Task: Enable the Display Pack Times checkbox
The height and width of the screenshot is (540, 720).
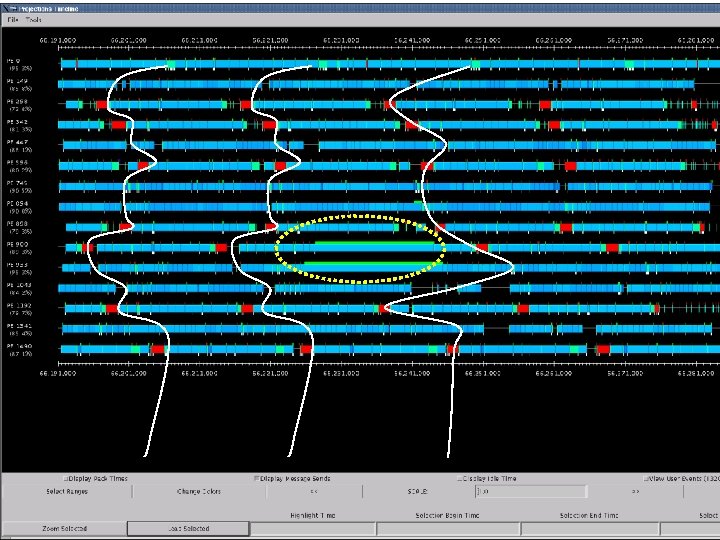Action: click(x=65, y=478)
